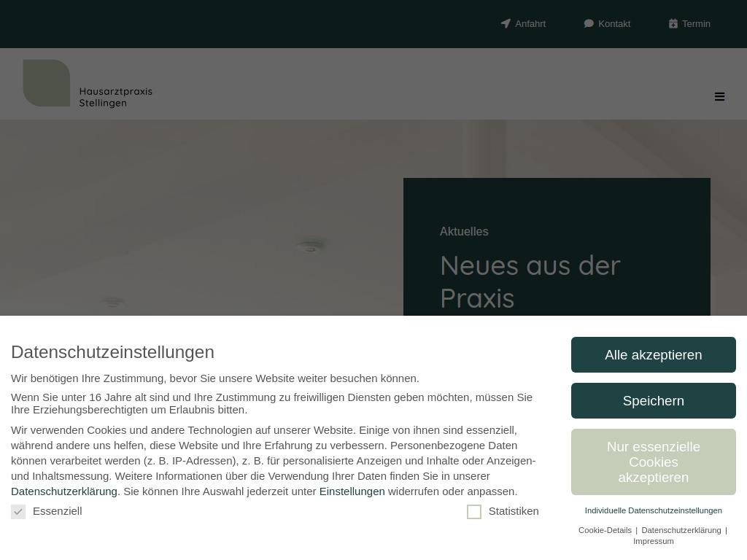Open the Impressum link
The height and width of the screenshot is (560, 747).
coord(653,541)
